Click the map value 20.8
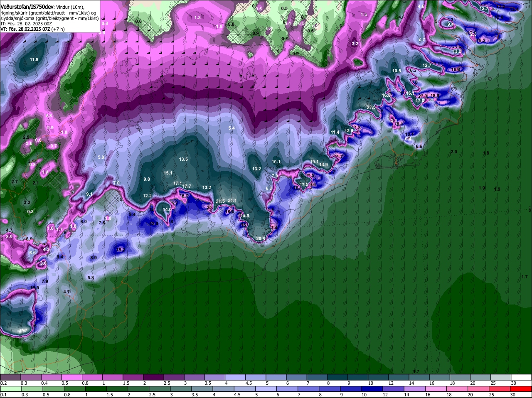The height and width of the screenshot is (398, 532). point(261,238)
